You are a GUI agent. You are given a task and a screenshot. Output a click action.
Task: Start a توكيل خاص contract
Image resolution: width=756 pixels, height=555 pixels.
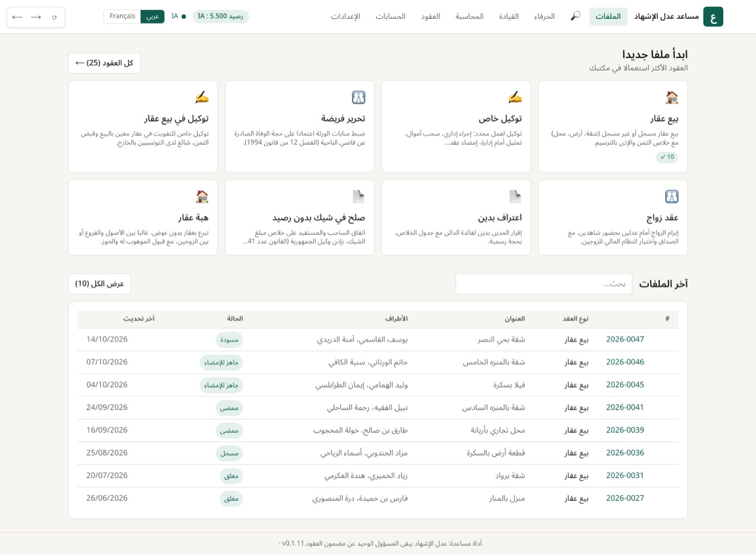click(x=456, y=127)
